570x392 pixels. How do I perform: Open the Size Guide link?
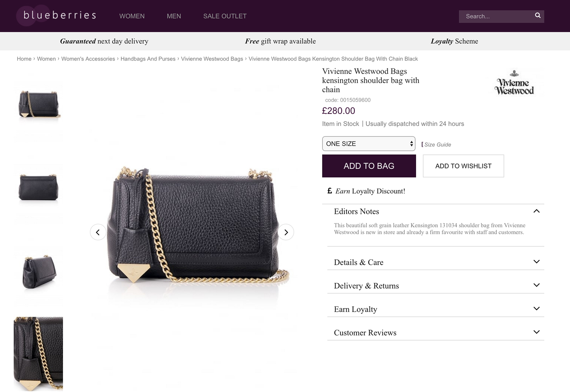[437, 144]
